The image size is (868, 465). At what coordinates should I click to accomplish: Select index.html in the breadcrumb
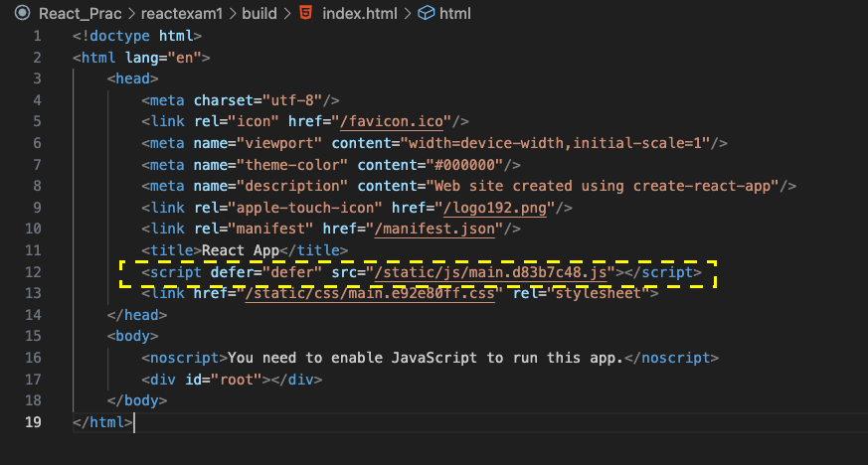click(360, 13)
